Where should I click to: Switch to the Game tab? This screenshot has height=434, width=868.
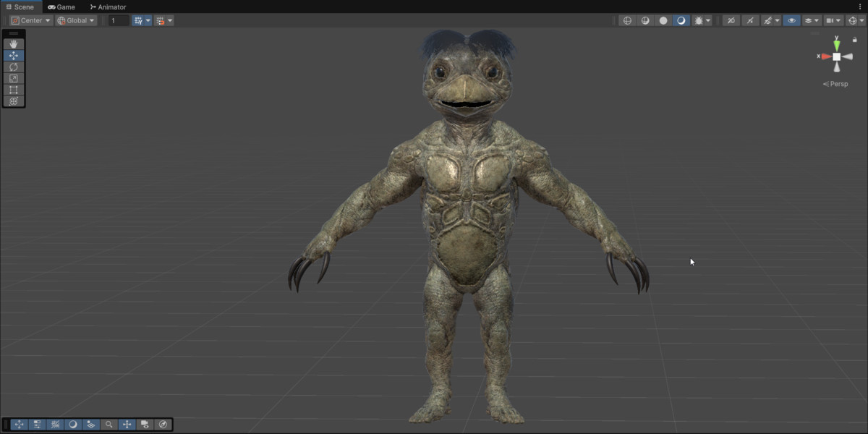[61, 7]
